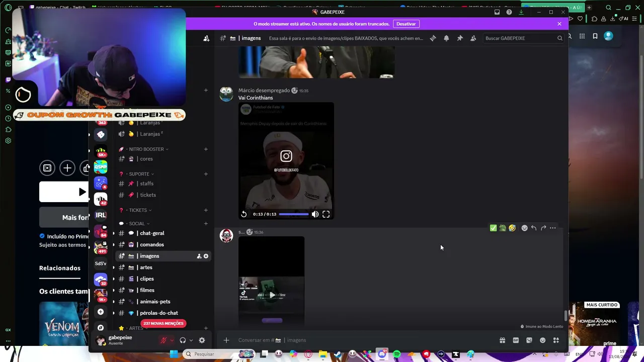Open the Corinthians video in fullscreen

point(326,214)
